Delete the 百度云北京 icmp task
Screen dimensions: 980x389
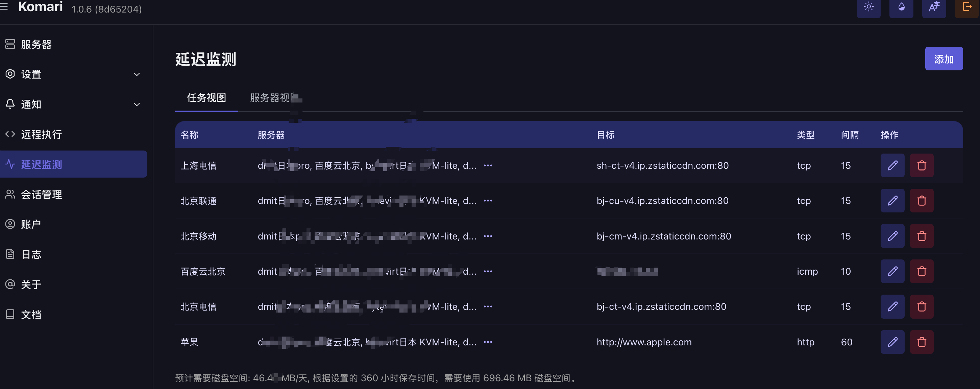922,271
